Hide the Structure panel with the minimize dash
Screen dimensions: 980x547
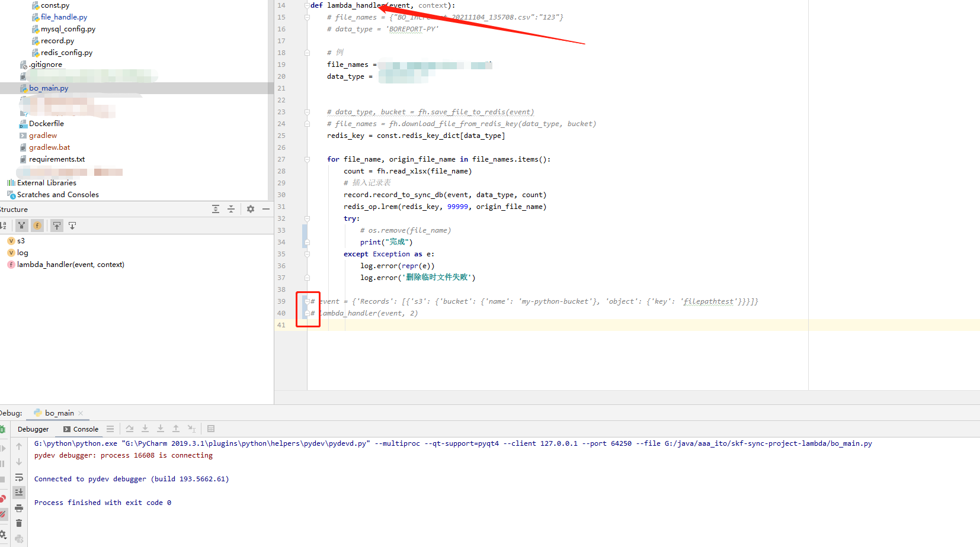266,209
